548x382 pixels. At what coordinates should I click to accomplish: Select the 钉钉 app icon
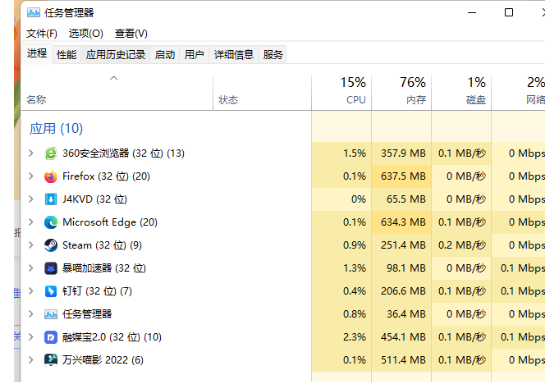[51, 291]
